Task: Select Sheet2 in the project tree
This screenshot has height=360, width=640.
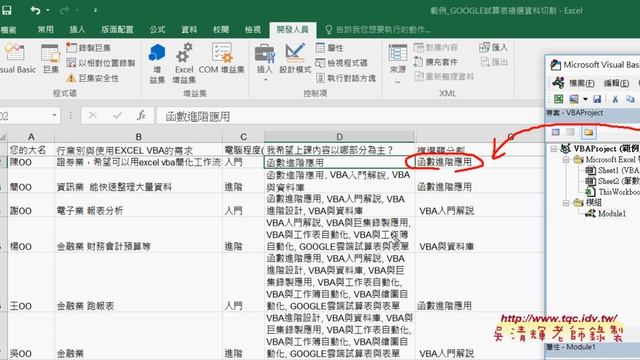Action: (612, 181)
